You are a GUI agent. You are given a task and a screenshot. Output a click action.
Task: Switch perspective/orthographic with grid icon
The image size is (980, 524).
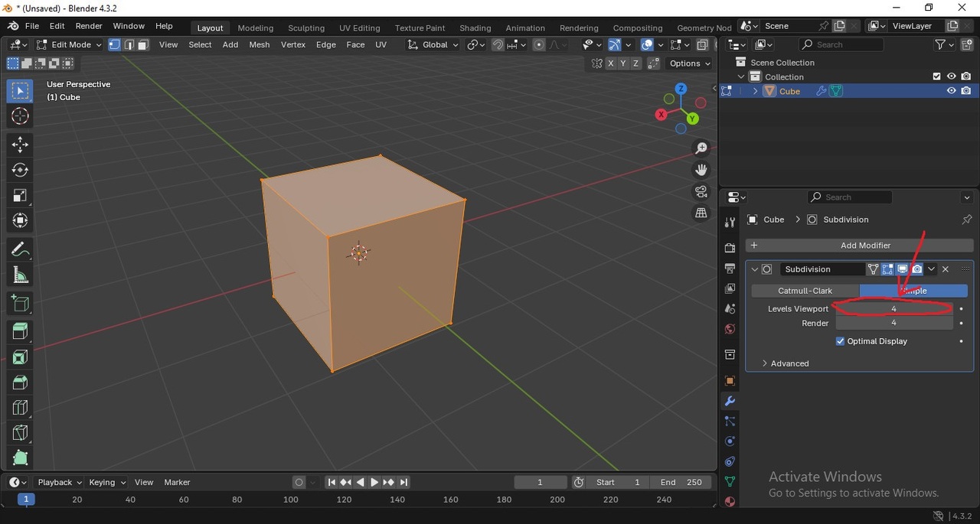(x=701, y=213)
